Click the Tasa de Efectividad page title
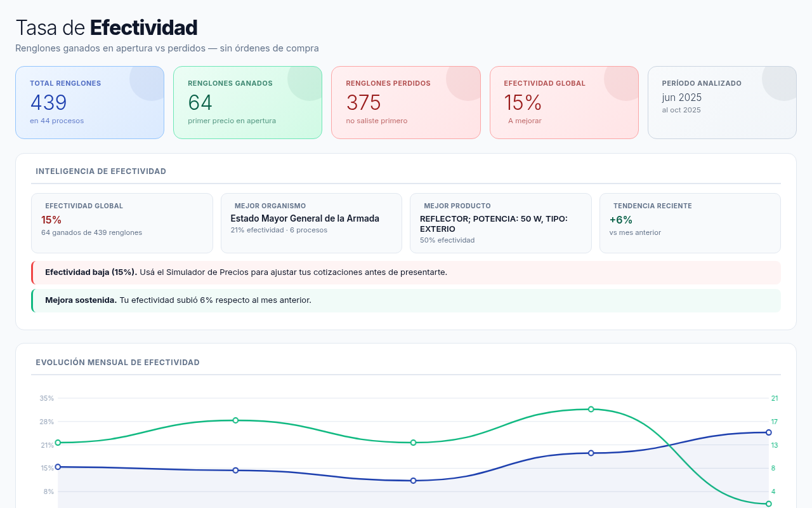The width and height of the screenshot is (812, 508). tap(107, 28)
